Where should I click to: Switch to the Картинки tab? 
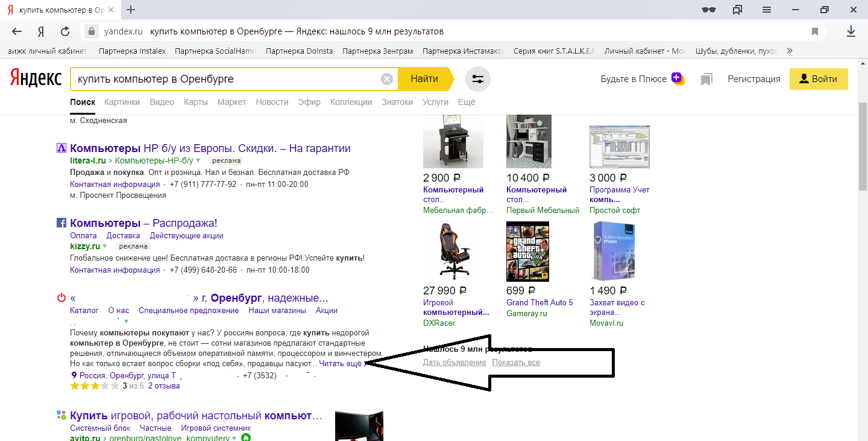122,102
